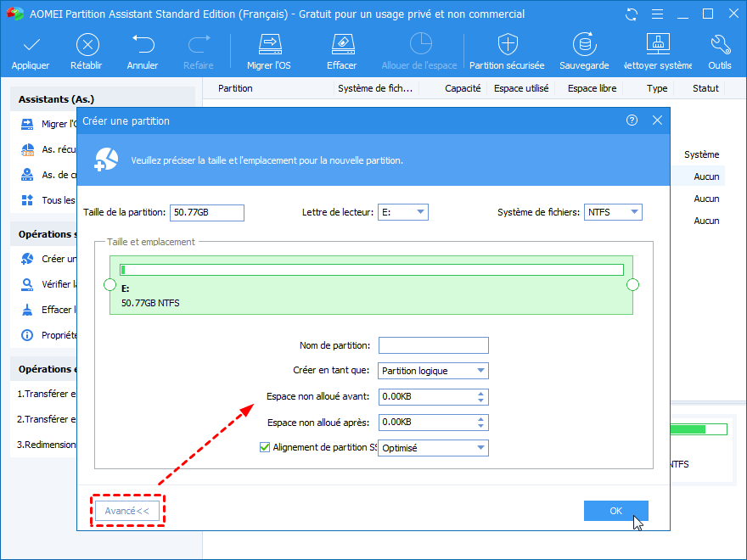The height and width of the screenshot is (560, 747).
Task: Click the Propriétés info sidebar icon
Action: (27, 335)
